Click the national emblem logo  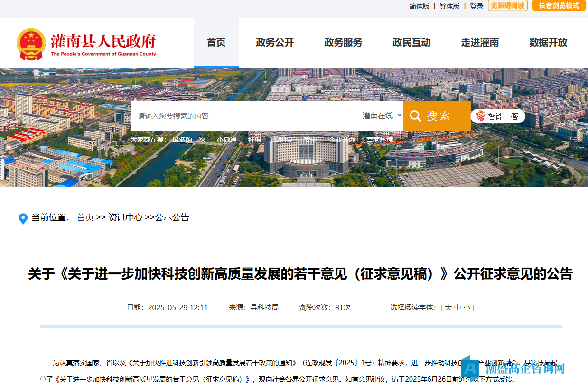(31, 44)
